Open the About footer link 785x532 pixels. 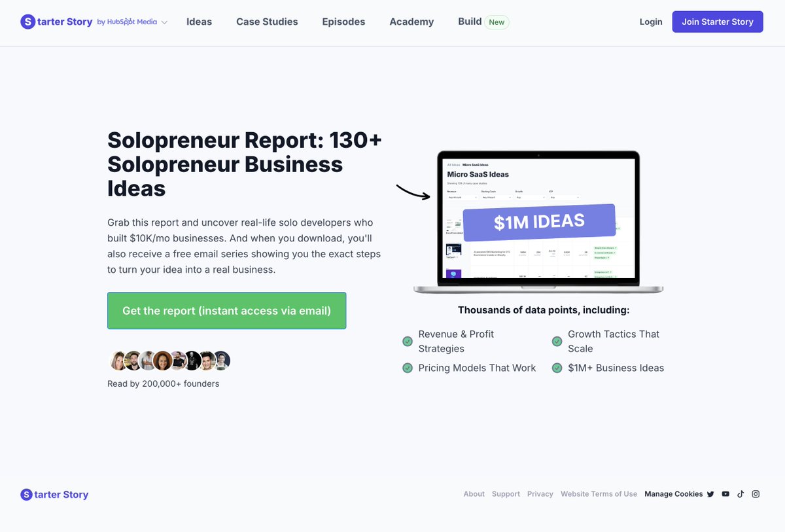(474, 494)
